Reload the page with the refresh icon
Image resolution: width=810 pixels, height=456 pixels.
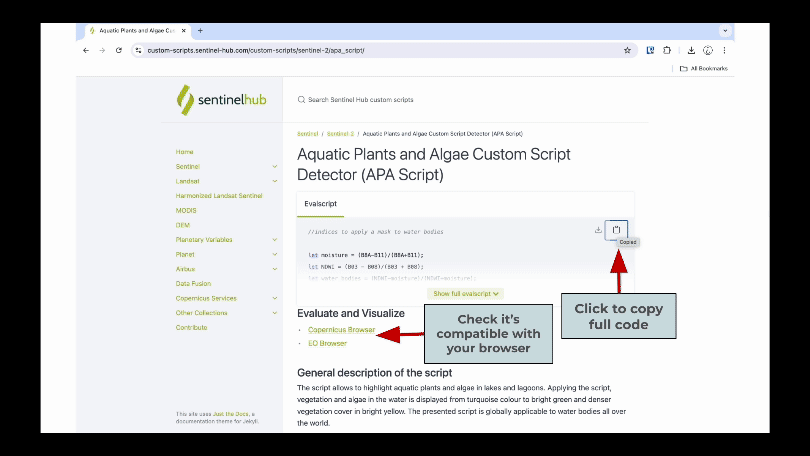click(x=119, y=51)
